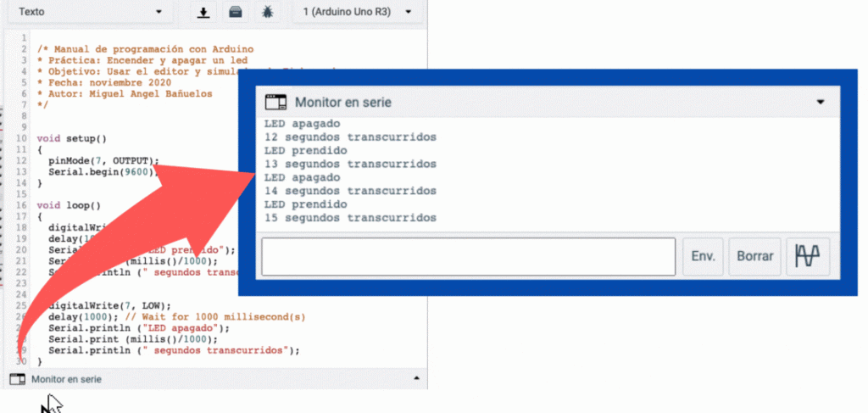Start the debugger with the bug icon
The width and height of the screenshot is (868, 413).
point(268,13)
